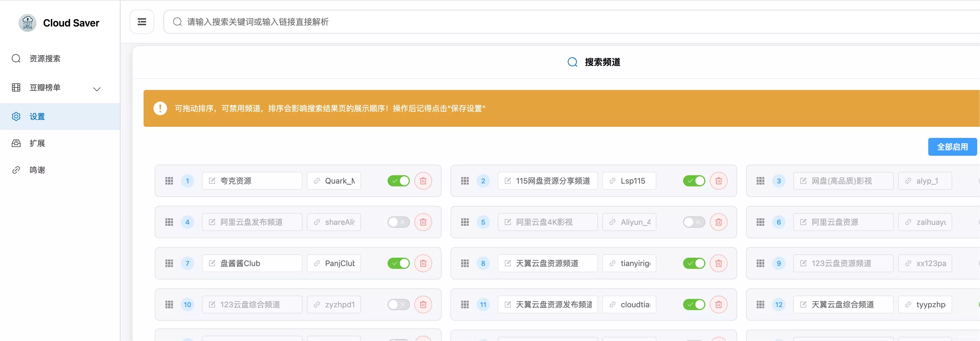Viewport: 980px width, 341px height.
Task: Grab drag handle of channel 8 天翼云盘资源频道
Action: point(465,263)
